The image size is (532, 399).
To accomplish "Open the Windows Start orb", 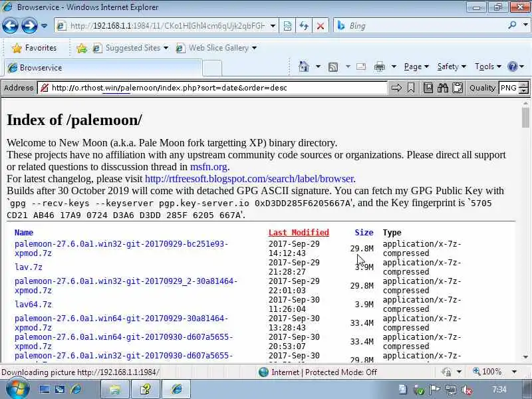I will (17, 389).
